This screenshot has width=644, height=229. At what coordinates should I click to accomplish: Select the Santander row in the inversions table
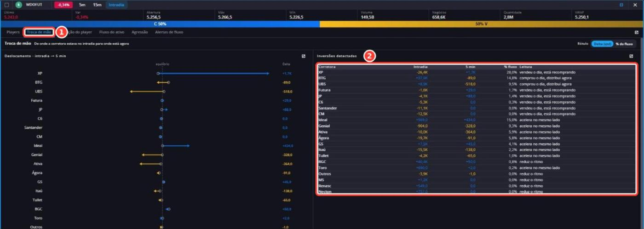tap(477, 108)
